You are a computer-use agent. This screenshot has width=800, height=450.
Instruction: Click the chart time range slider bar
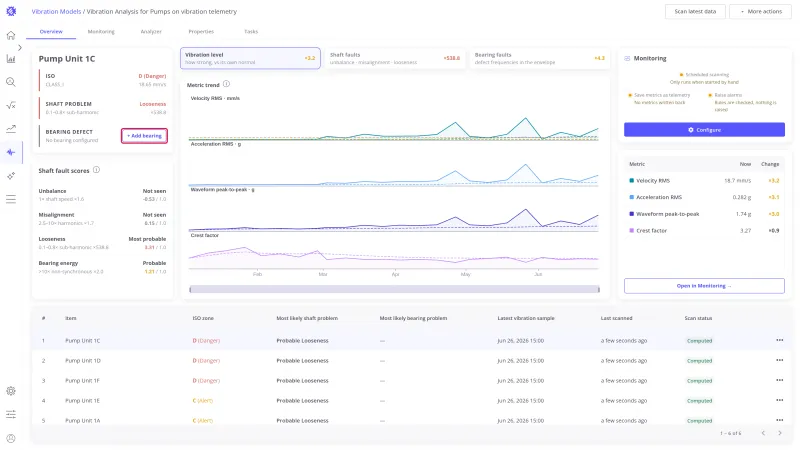(394, 289)
